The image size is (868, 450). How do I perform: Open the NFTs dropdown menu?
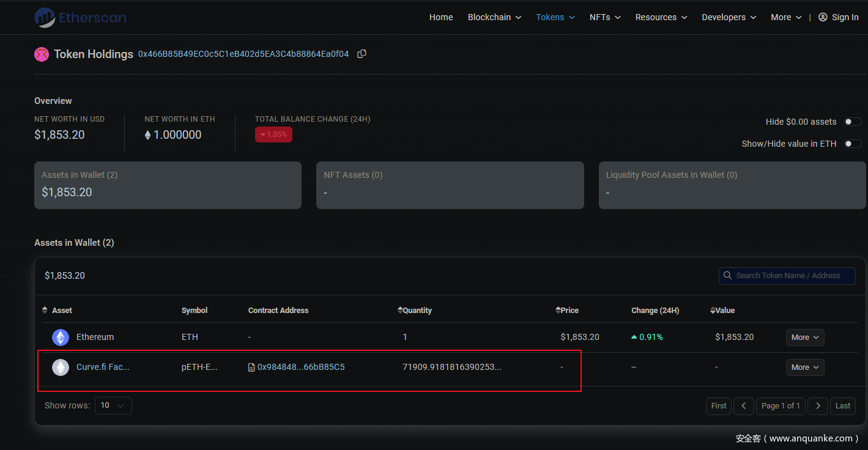605,17
